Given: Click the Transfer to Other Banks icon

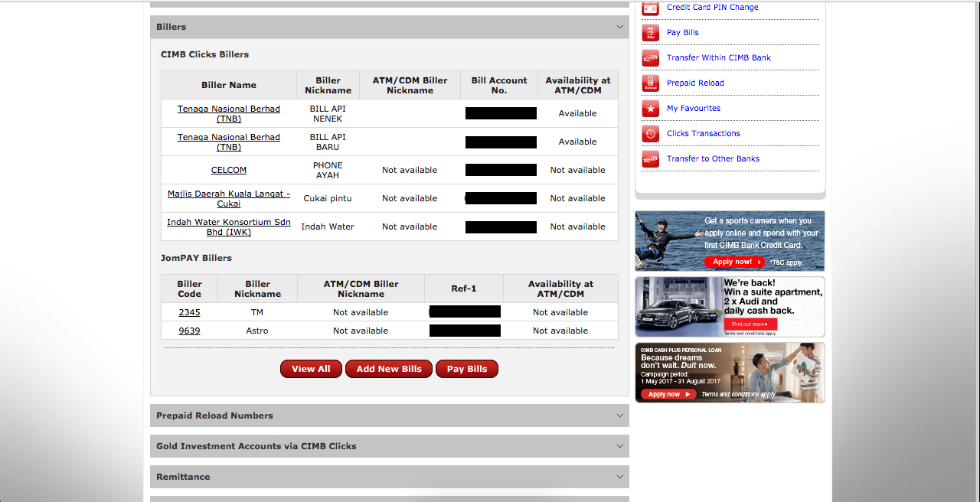Looking at the screenshot, I should pos(650,158).
